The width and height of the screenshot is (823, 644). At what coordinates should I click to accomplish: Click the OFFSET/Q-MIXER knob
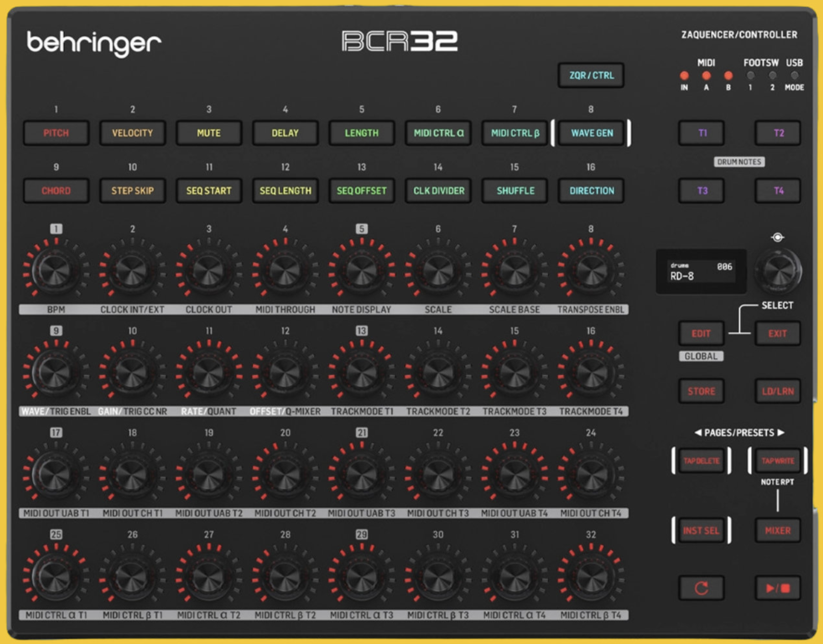[x=285, y=372]
